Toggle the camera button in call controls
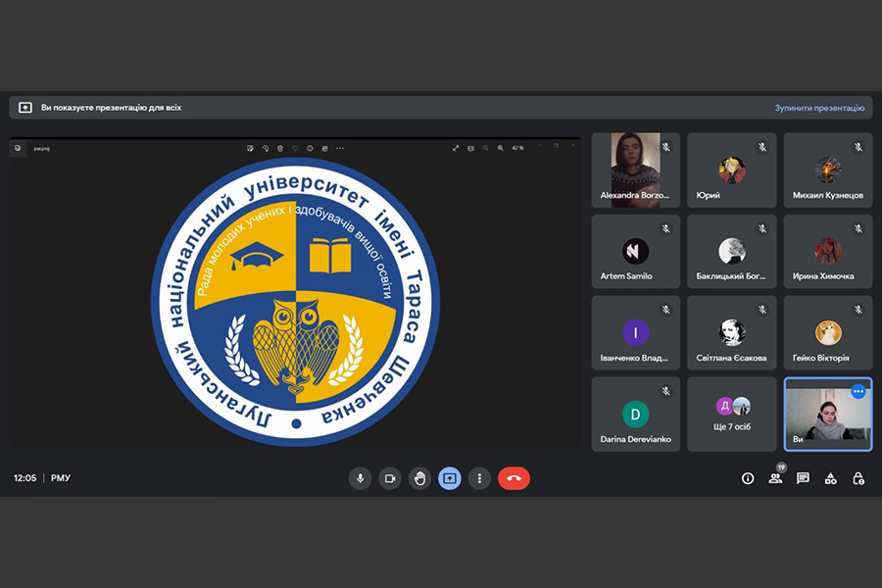The image size is (882, 588). 390,478
